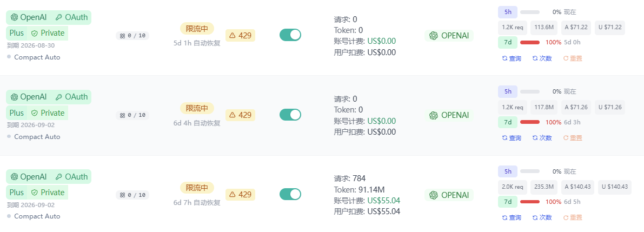Click the 次数 icon in the first row
This screenshot has width=644, height=232.
(x=535, y=58)
